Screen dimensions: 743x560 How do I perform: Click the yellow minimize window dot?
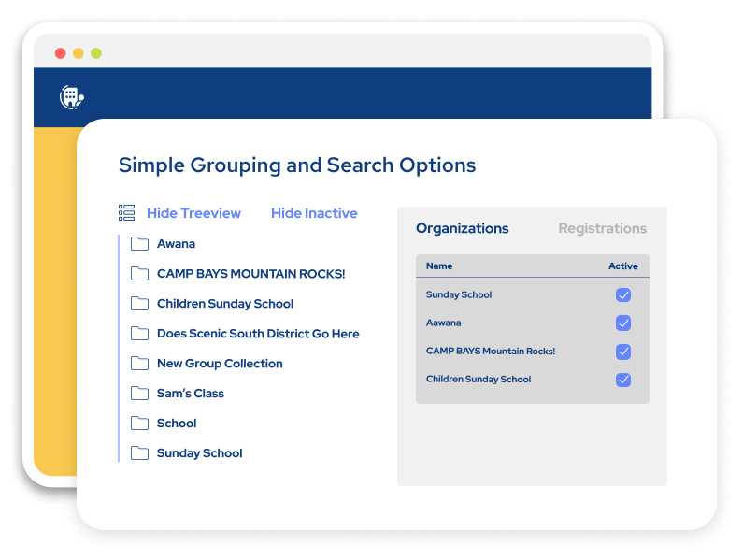pyautogui.click(x=79, y=53)
